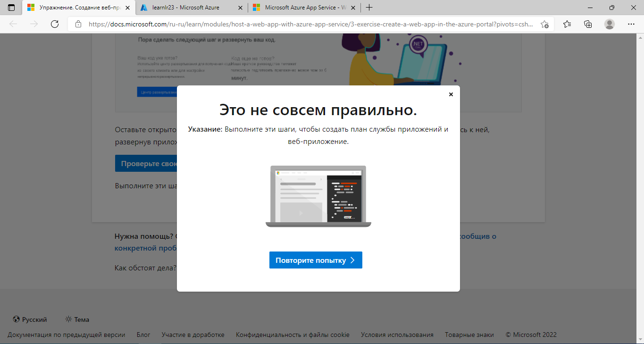Open the Collections icon
Screen dimensions: 644x344
coord(588,24)
